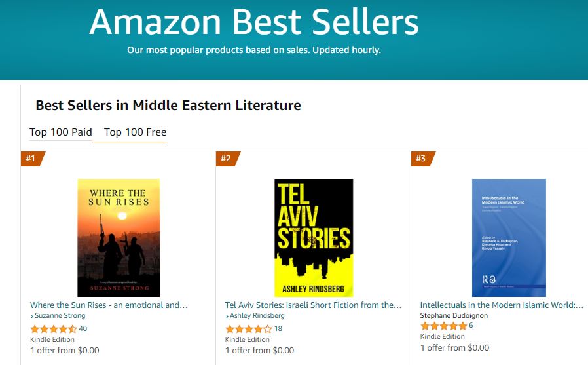Click the Stephane Dudoignon author name
This screenshot has height=365, width=588.
click(x=454, y=315)
